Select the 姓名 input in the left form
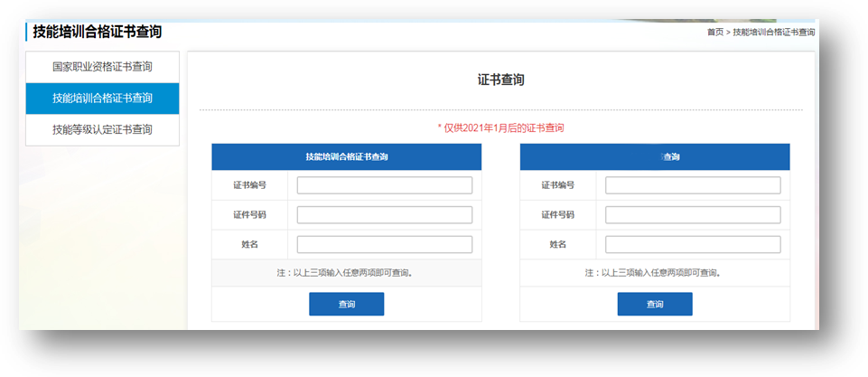 (x=384, y=245)
